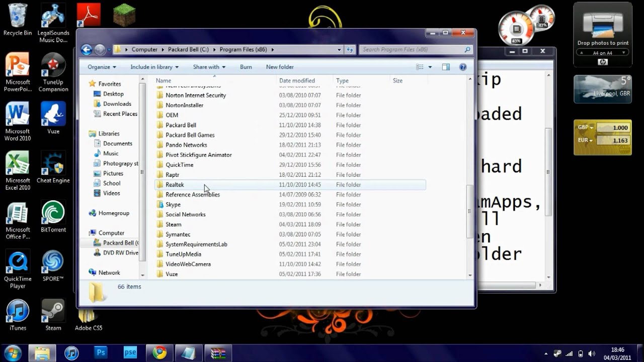
Task: Select Recent Places in navigation pane
Action: 120,114
